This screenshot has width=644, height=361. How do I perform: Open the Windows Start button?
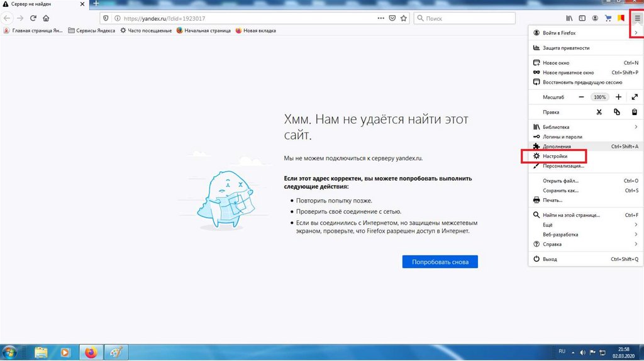pos(11,352)
